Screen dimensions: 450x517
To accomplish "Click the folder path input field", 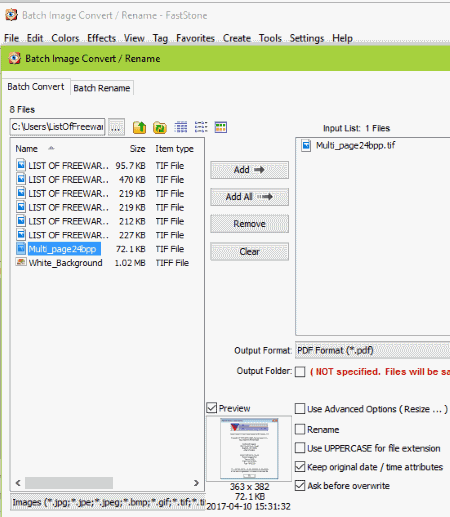I will tap(57, 127).
